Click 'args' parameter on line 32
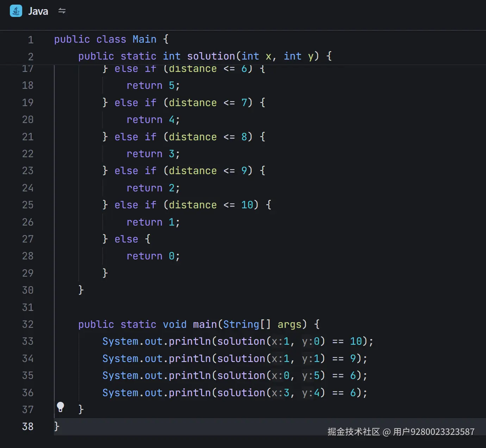Screen dimensions: 486x448 click(x=289, y=324)
